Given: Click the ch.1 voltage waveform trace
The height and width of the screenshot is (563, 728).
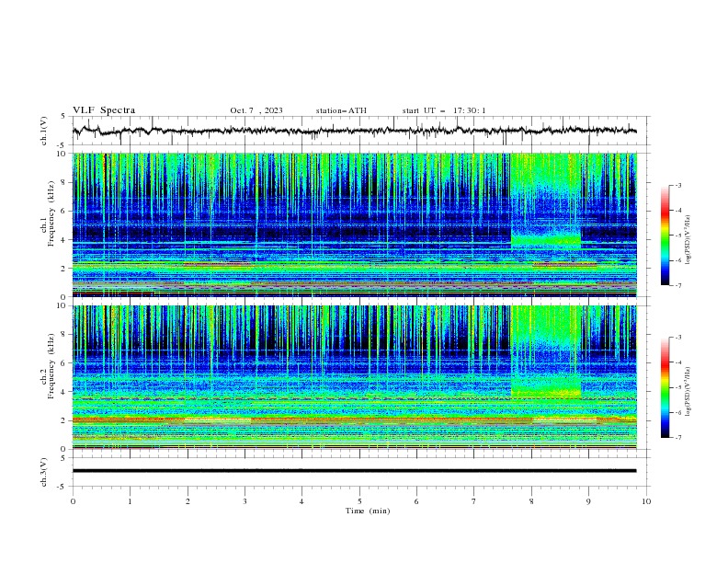Looking at the screenshot, I should tap(354, 131).
